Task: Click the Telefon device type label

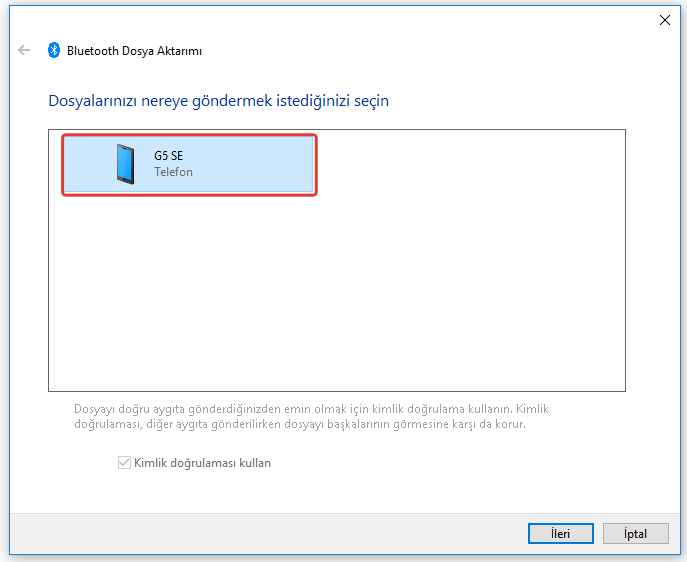Action: (173, 172)
